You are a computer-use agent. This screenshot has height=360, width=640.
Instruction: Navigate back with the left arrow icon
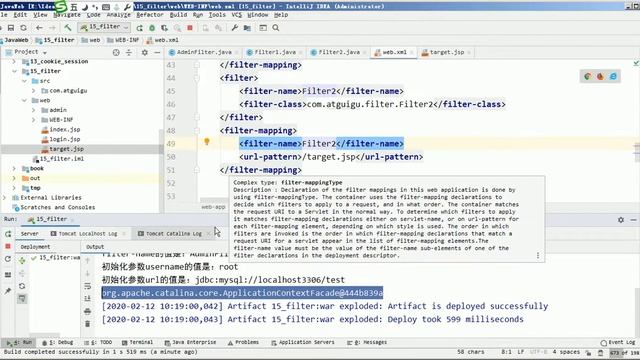(x=39, y=28)
